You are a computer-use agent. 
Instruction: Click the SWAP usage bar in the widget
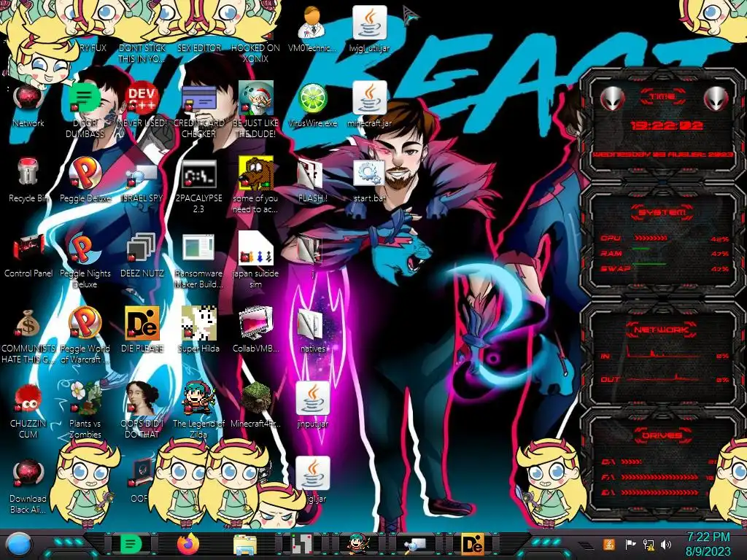[x=649, y=264]
